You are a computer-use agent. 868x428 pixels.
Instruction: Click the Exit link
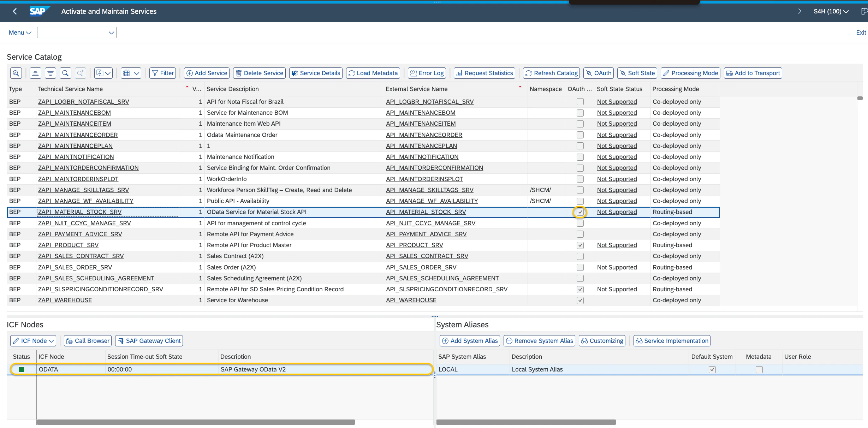(861, 32)
